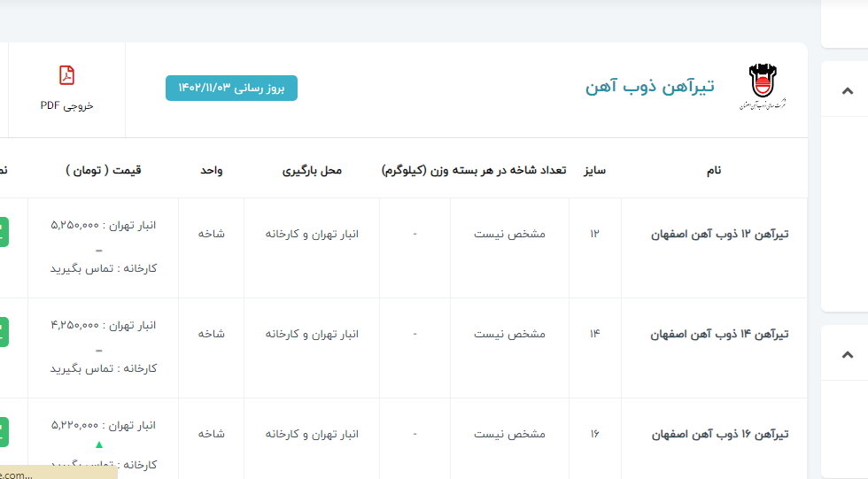Click the بروز رسانی ۱۴۰۲/۱۱/۰۳ date badge
The width and height of the screenshot is (868, 479).
pyautogui.click(x=231, y=88)
